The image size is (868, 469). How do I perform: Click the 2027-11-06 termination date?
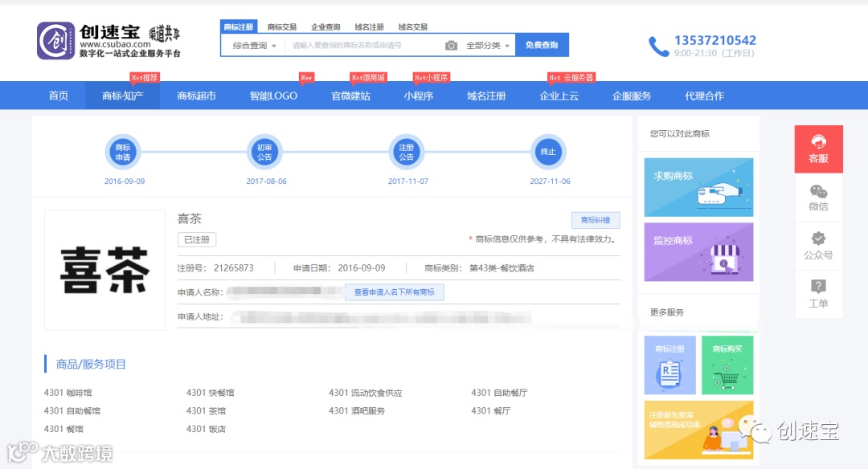coord(550,181)
